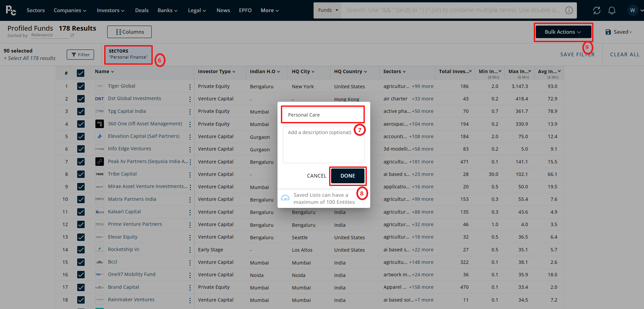
Task: Uncheck the Rocketship Vc checkbox
Action: pos(81,250)
